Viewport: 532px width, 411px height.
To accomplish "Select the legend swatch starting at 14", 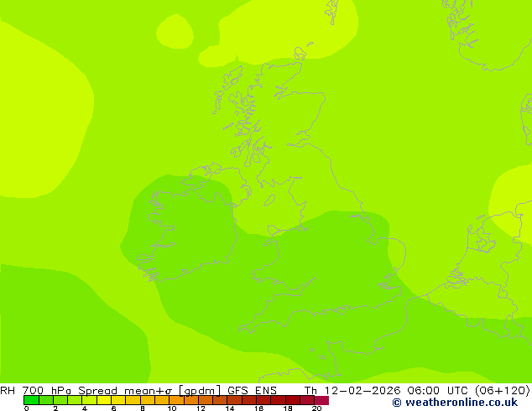I will pos(234,400).
